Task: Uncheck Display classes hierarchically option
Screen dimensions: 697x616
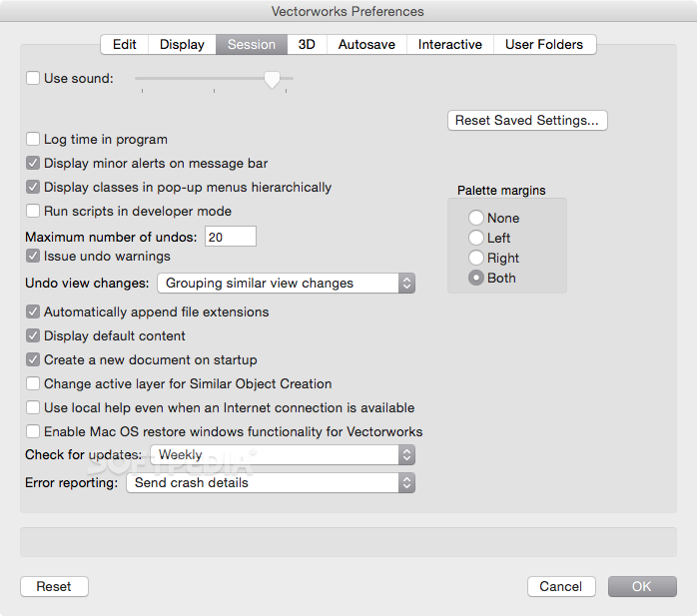Action: [33, 187]
